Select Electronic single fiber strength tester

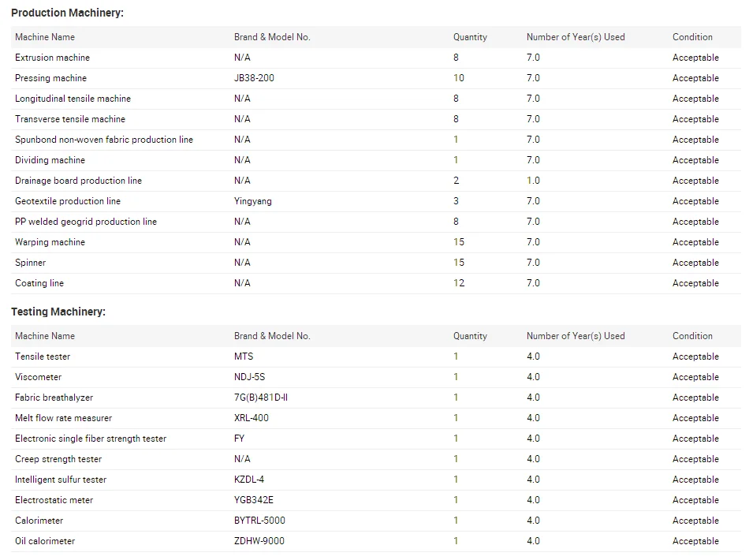[x=91, y=439]
